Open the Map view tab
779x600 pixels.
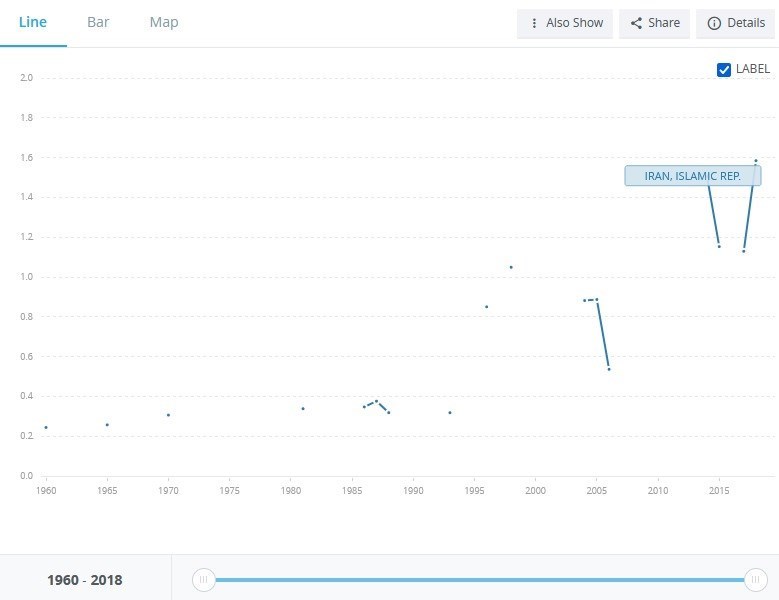point(164,22)
